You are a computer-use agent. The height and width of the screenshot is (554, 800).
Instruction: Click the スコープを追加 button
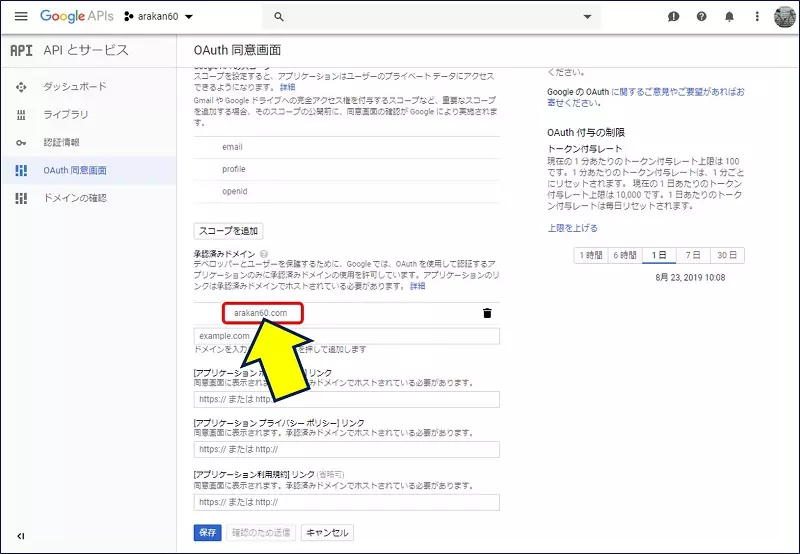coord(228,231)
